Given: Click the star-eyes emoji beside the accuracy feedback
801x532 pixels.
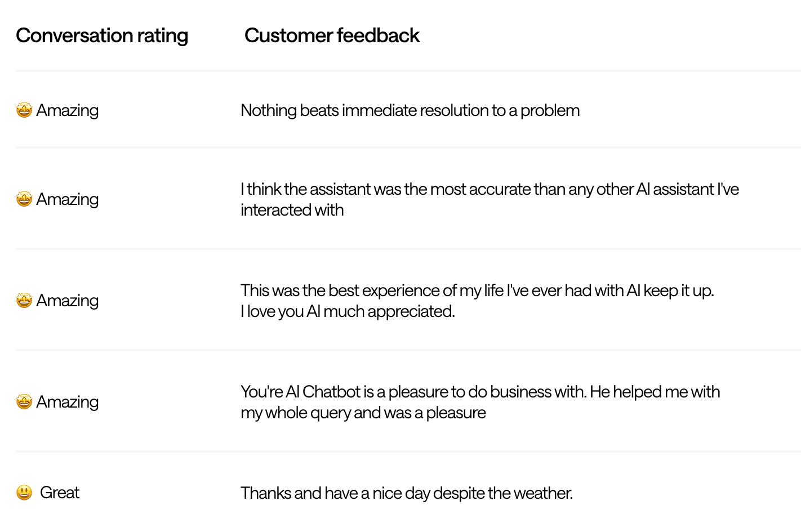Looking at the screenshot, I should (24, 199).
